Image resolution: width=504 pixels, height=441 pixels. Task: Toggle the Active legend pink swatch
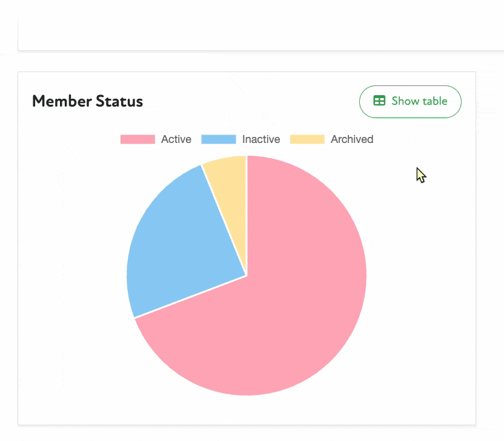(x=138, y=139)
